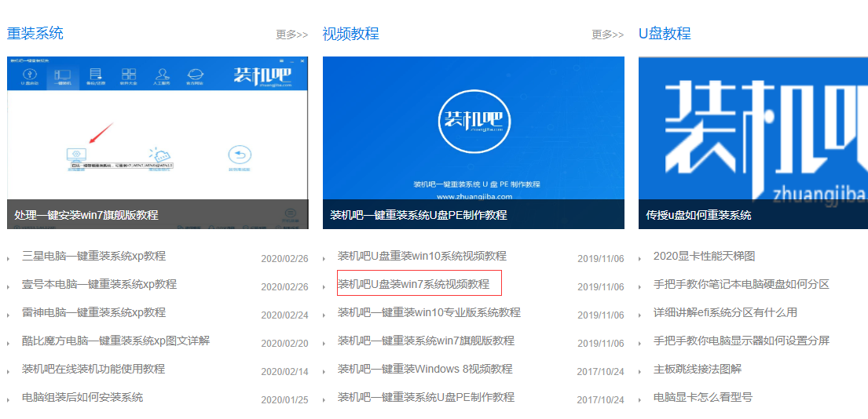
Task: Open 壹号本电脑一键重装系统xp教程 article
Action: (x=99, y=284)
